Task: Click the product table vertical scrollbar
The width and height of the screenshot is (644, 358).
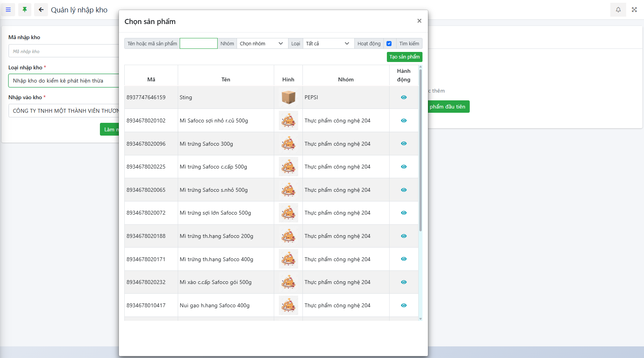Action: (421, 155)
